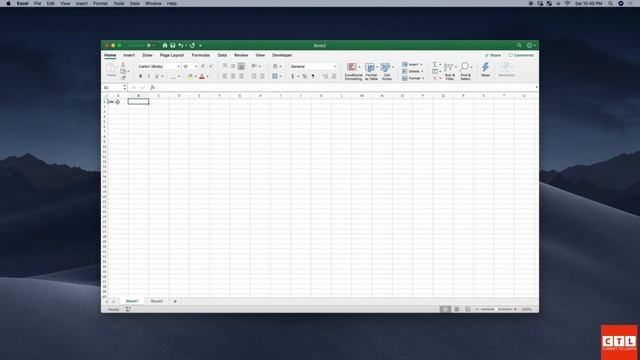Switch to Normal view in status bar
The image size is (640, 360).
[x=445, y=309]
